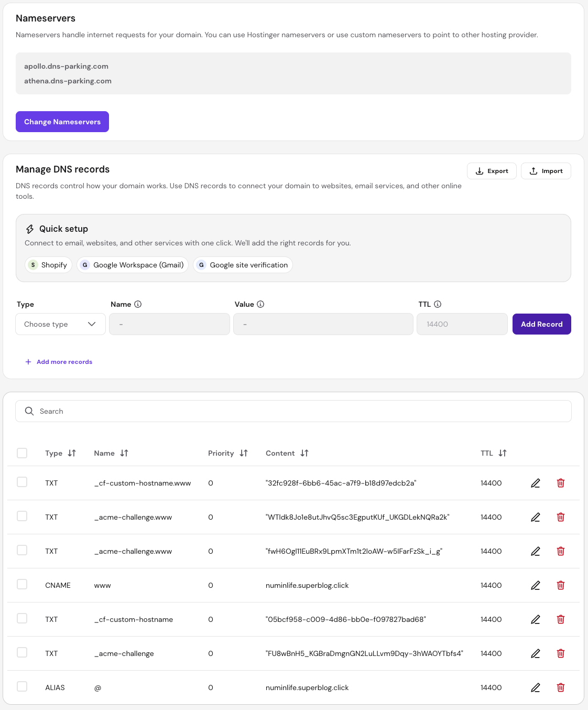Delete the _cf-custom-hostname.www TXT record
The height and width of the screenshot is (710, 588).
coord(560,483)
